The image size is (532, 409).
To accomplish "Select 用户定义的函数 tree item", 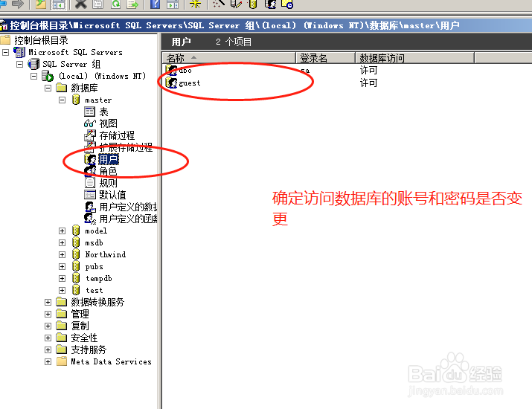I will [x=128, y=219].
